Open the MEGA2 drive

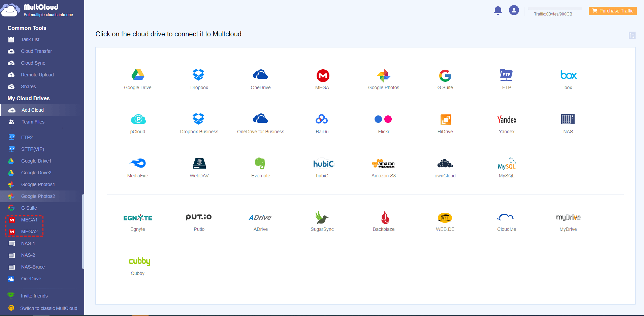tap(29, 232)
